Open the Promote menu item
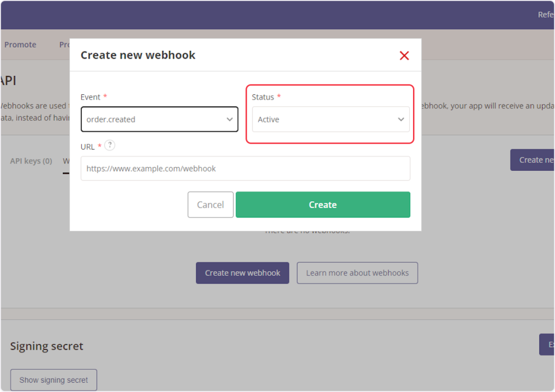Image resolution: width=555 pixels, height=392 pixels. click(20, 44)
